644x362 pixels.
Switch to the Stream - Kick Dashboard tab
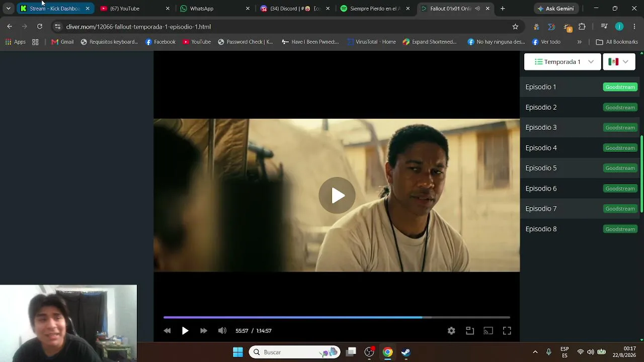(54, 9)
